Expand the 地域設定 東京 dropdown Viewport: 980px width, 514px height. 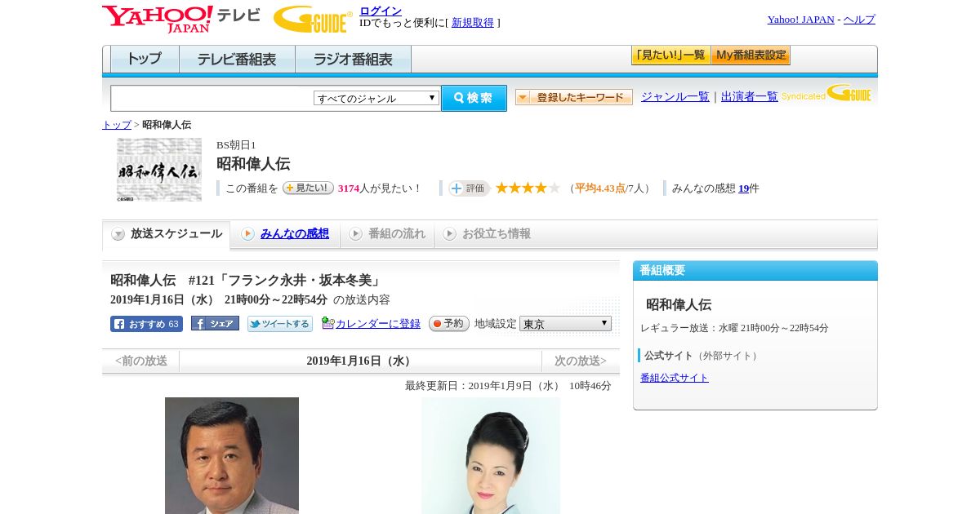click(x=565, y=324)
